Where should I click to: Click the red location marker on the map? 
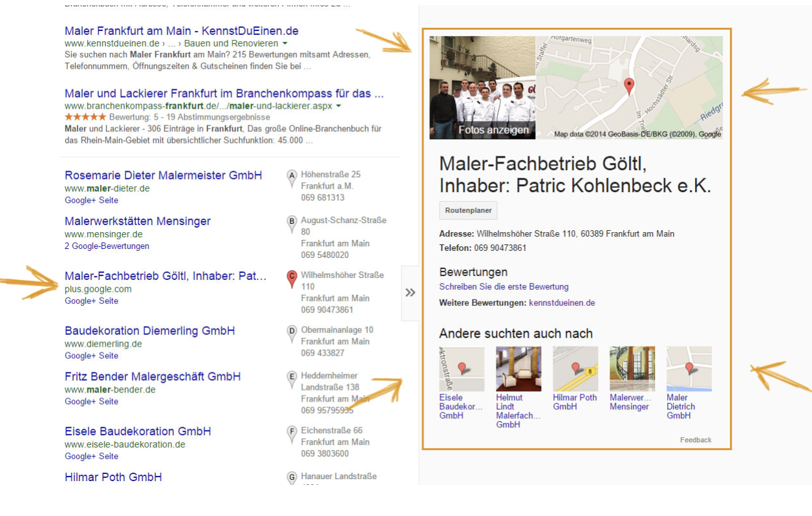(628, 87)
